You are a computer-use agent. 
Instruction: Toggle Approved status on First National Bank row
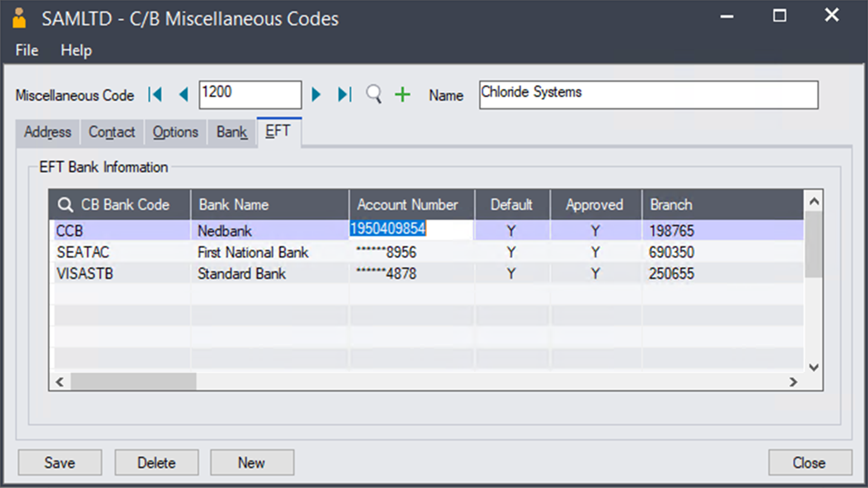click(595, 252)
